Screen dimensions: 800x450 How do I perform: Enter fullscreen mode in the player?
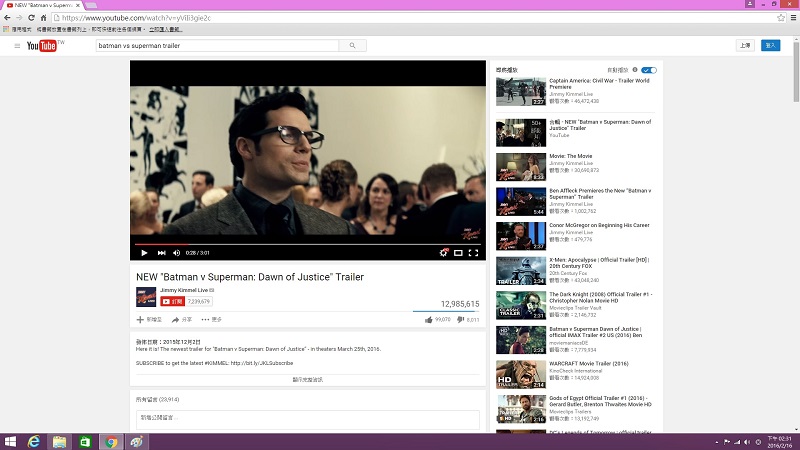coord(473,253)
